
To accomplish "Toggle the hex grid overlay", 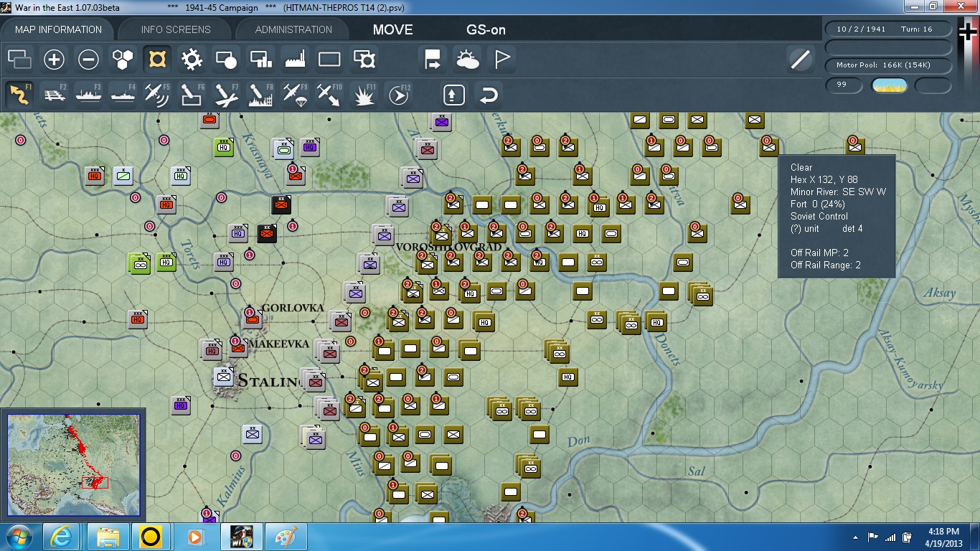I will coord(123,60).
